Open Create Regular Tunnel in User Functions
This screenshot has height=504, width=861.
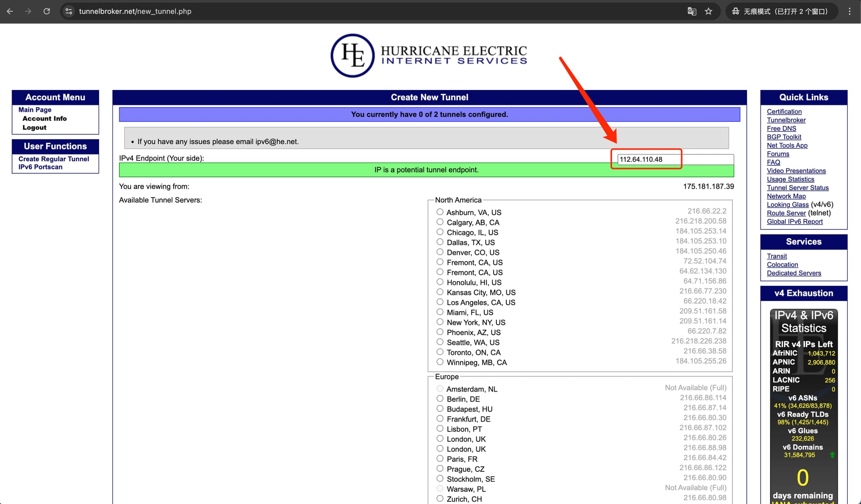(x=54, y=159)
